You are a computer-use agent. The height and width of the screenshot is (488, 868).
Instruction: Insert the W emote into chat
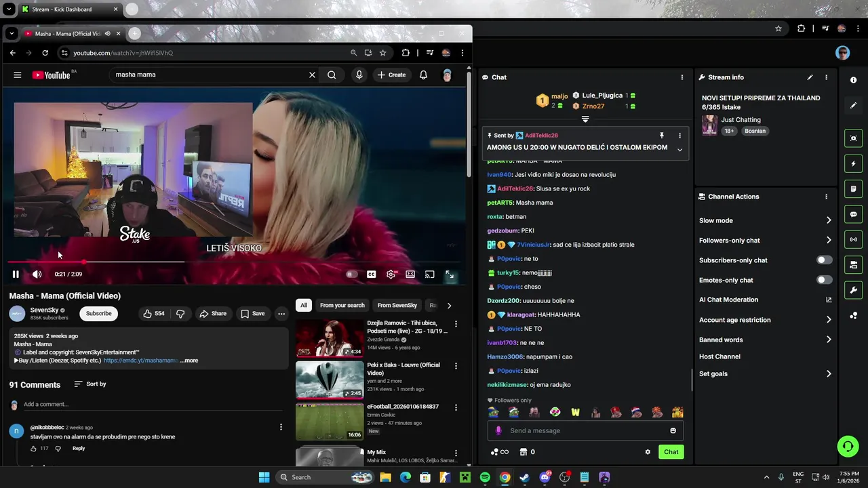pyautogui.click(x=575, y=412)
